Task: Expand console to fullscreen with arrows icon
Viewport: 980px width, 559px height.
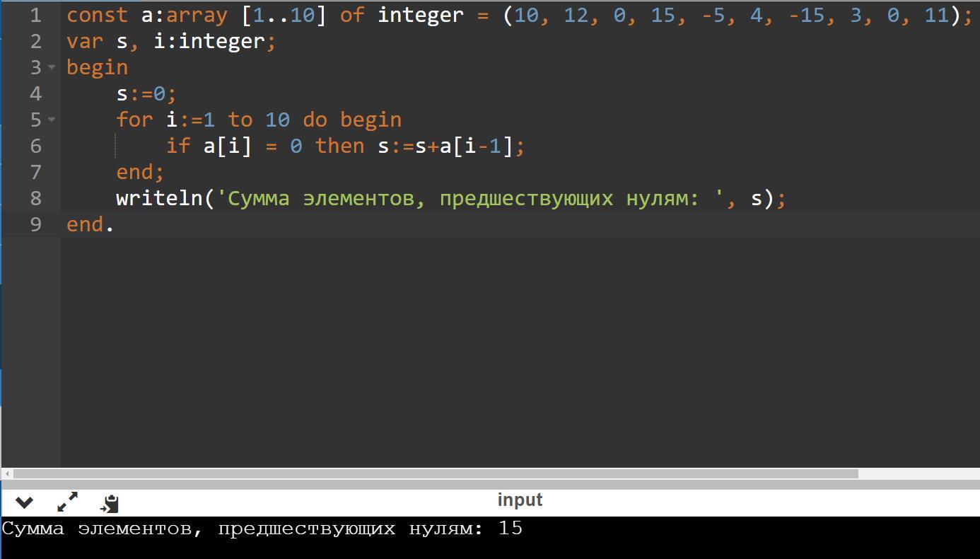Action: pos(67,502)
